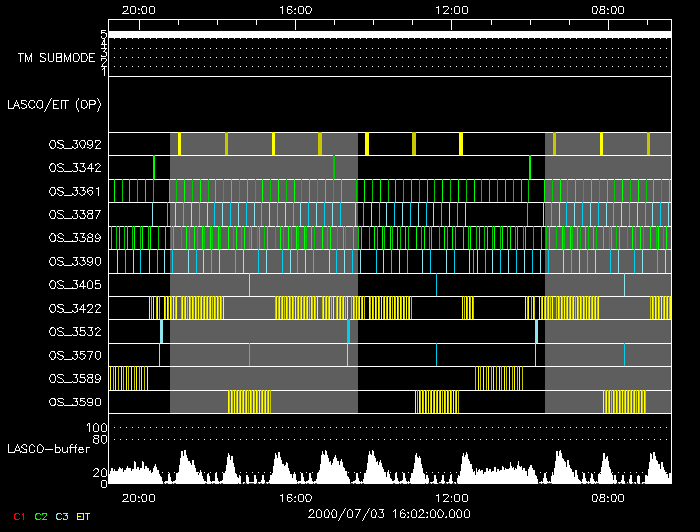Click the leftmost green marker in OS_3342 row
700x532 pixels.
click(x=154, y=167)
